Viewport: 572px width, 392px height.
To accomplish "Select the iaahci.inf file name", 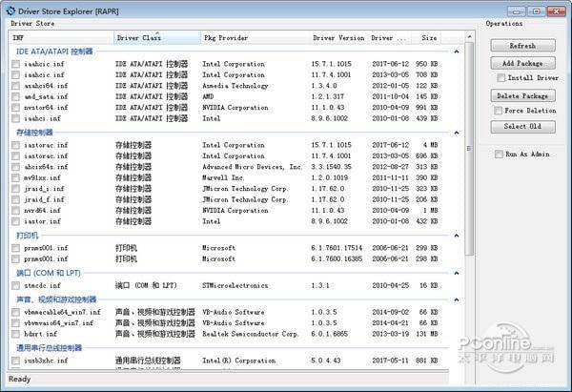I will pyautogui.click(x=42, y=119).
